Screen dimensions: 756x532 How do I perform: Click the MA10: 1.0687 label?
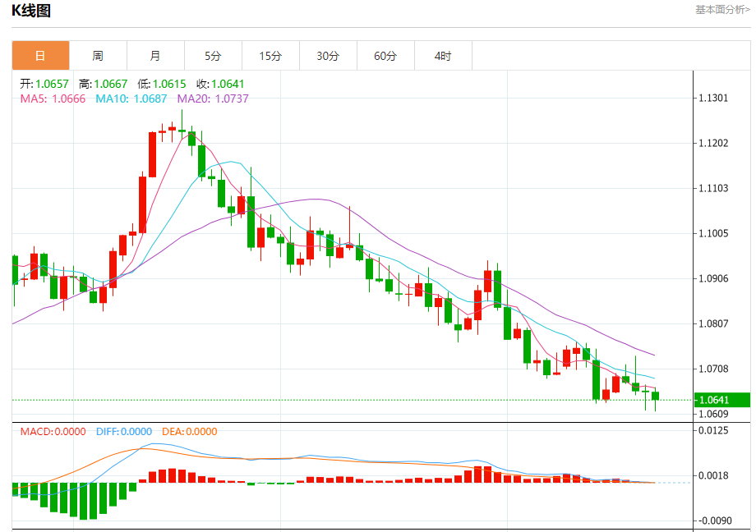click(x=131, y=99)
